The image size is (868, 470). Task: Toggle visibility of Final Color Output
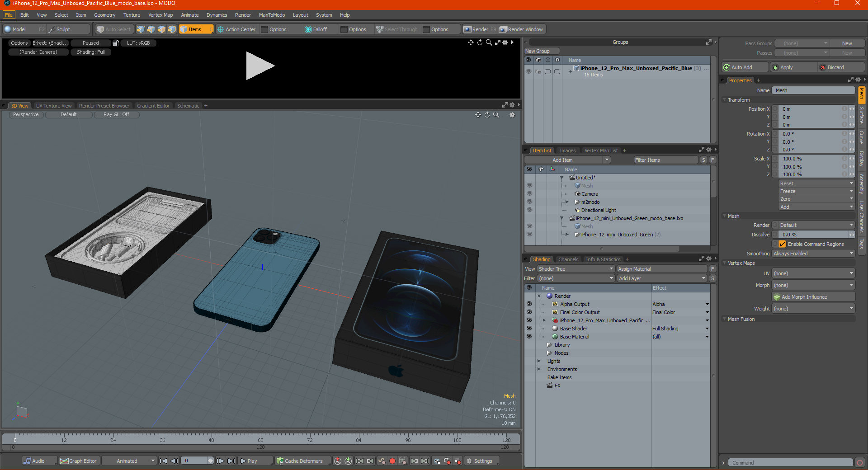pos(529,312)
